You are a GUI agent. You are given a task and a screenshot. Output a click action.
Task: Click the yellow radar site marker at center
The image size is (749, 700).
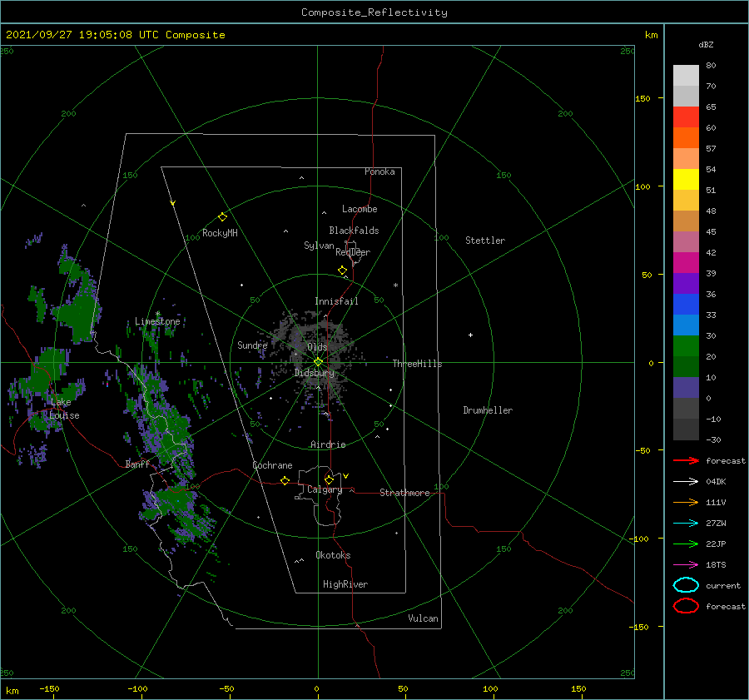click(318, 362)
